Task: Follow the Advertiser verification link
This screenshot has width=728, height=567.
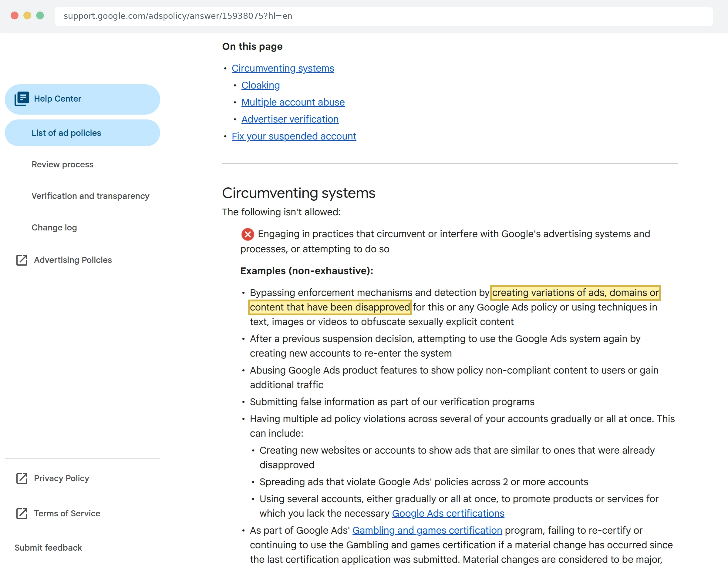Action: click(290, 119)
